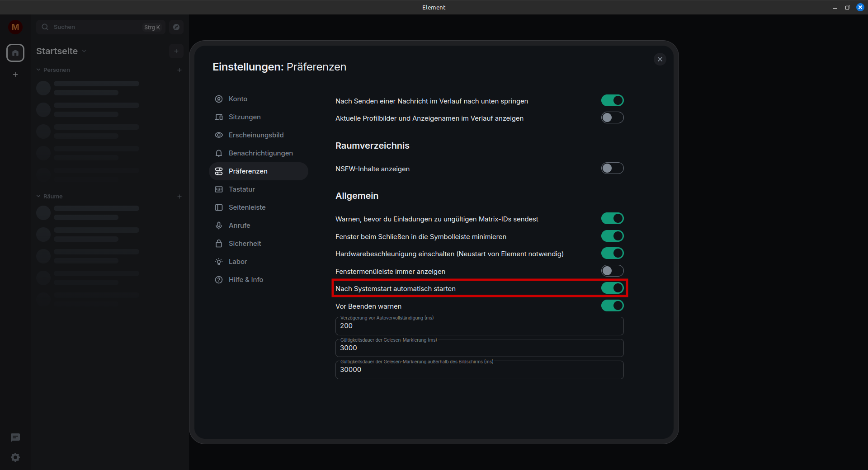
Task: Collapse the Personen section
Action: tap(39, 70)
